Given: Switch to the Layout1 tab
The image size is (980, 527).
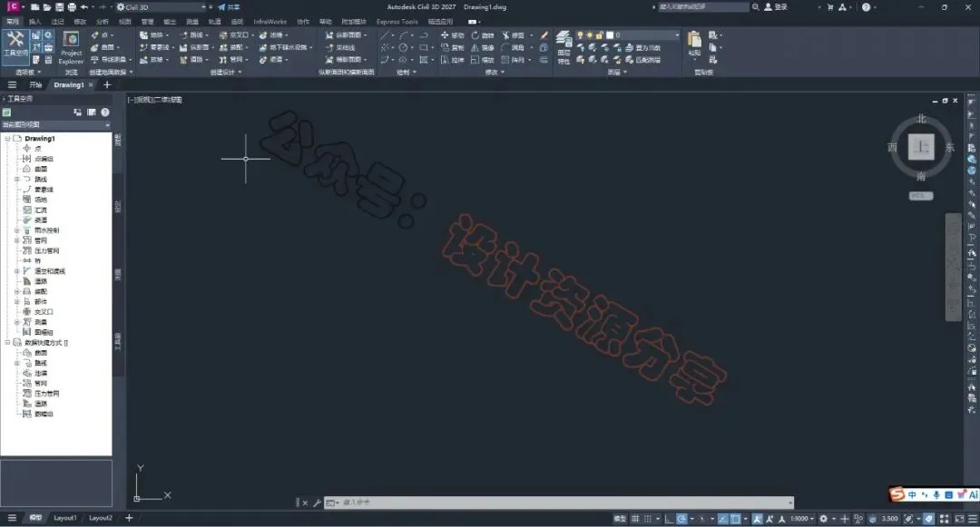Looking at the screenshot, I should [65, 518].
